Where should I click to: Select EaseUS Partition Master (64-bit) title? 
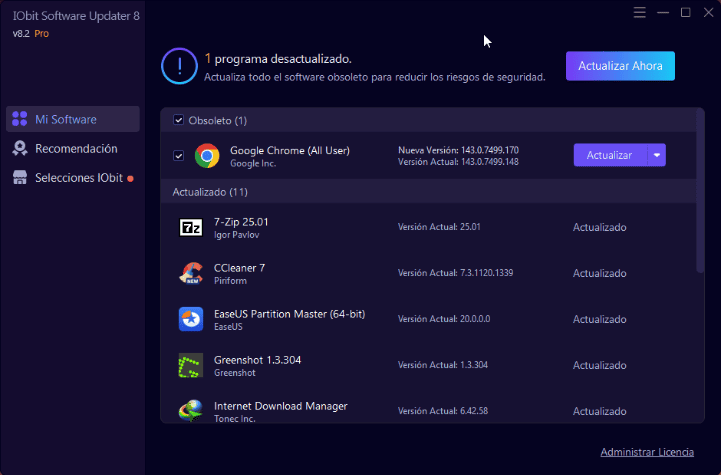point(289,314)
